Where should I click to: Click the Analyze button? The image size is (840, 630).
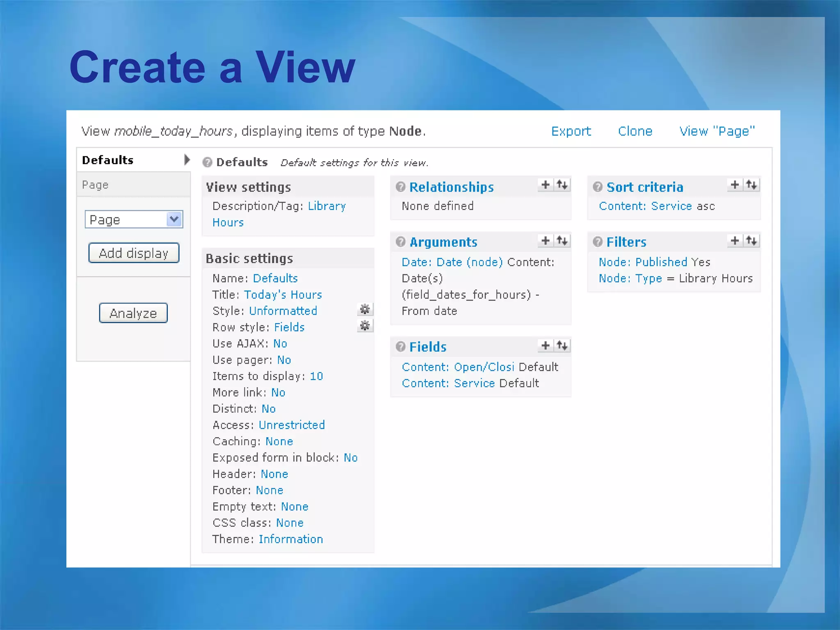click(x=133, y=313)
